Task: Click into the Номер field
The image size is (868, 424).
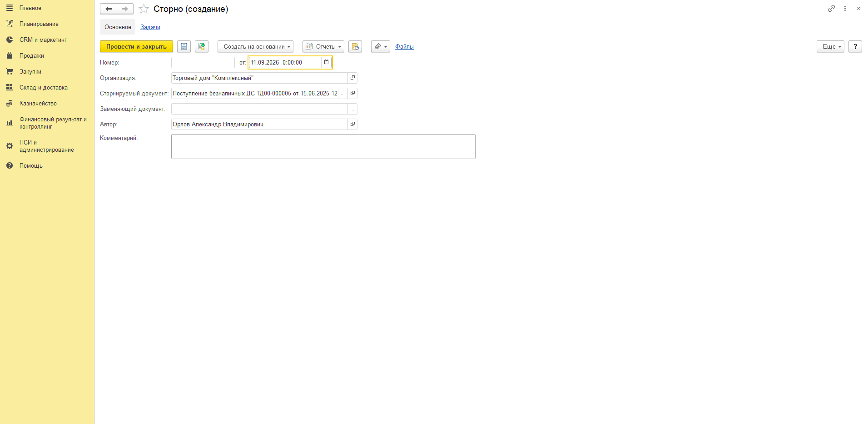Action: [203, 62]
